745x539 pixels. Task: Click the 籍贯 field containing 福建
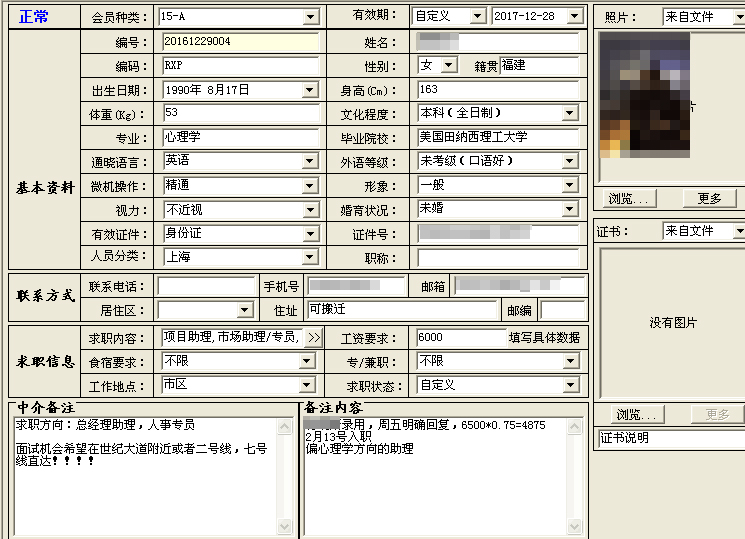(540, 66)
